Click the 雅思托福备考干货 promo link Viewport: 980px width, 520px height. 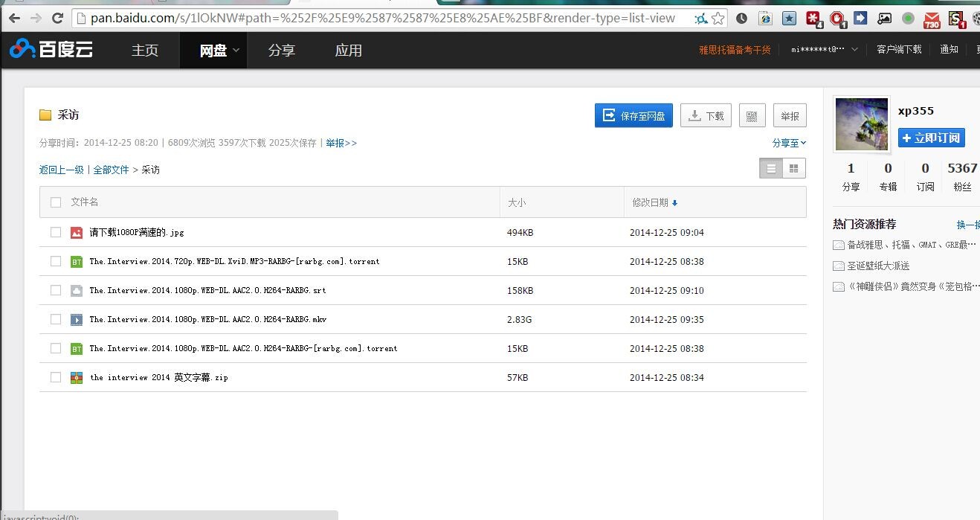pyautogui.click(x=735, y=50)
